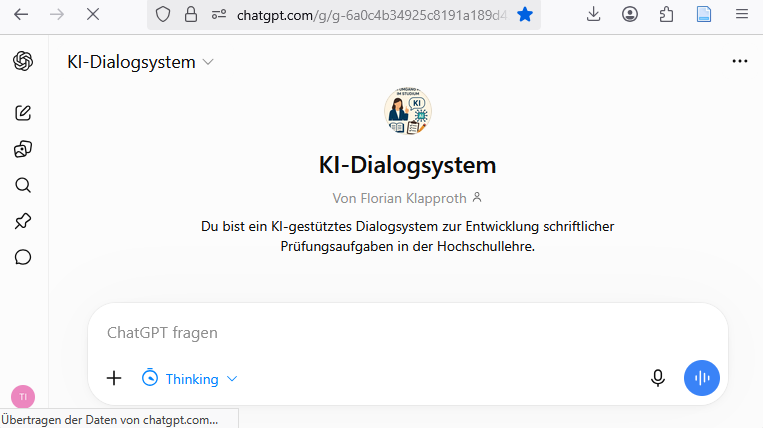
Task: Show site security info via padlock icon
Action: pyautogui.click(x=191, y=15)
